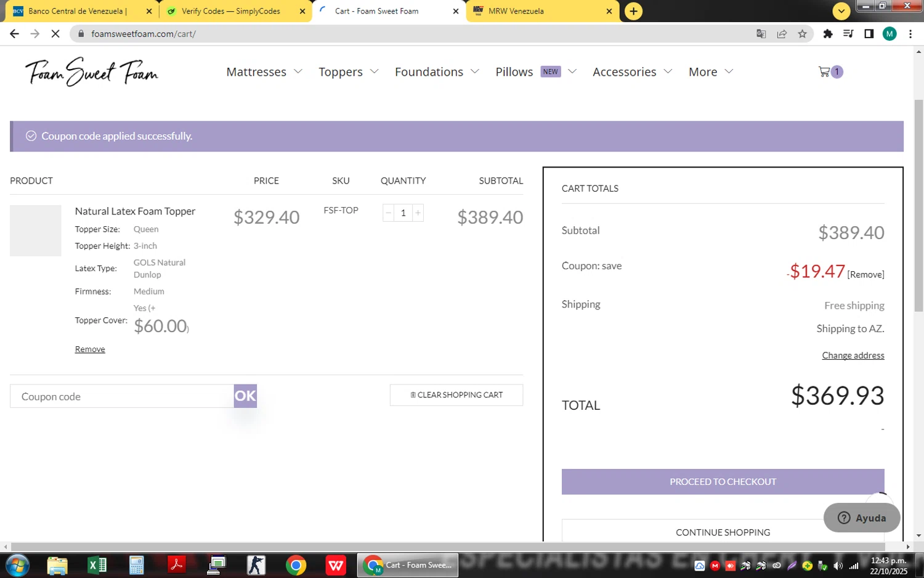Viewport: 924px width, 578px height.
Task: Open the media control icon in toolbar
Action: [848, 34]
